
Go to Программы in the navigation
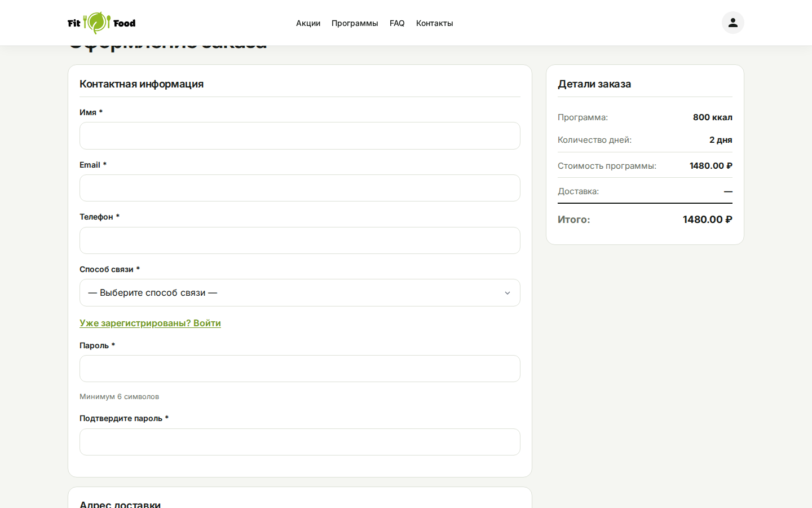(355, 23)
